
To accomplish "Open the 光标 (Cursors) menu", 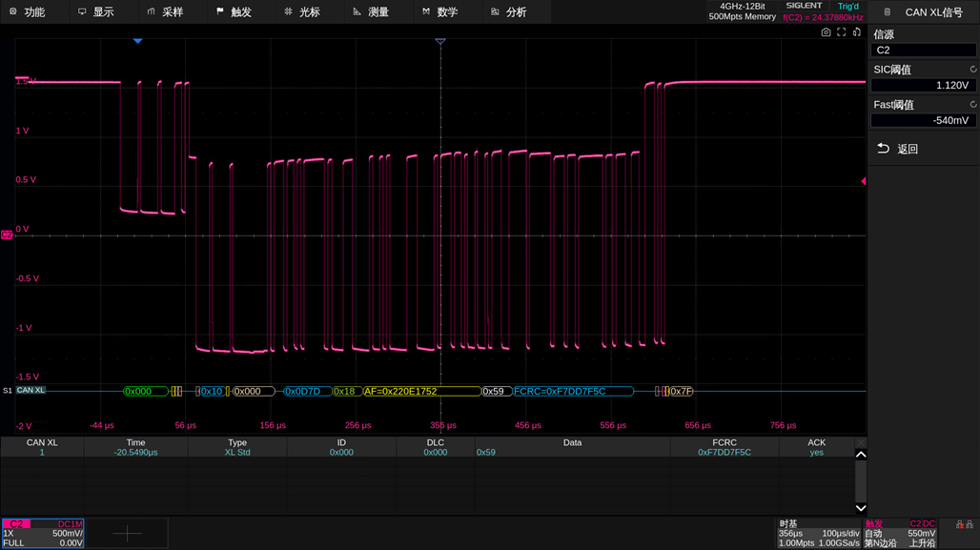I will (302, 11).
